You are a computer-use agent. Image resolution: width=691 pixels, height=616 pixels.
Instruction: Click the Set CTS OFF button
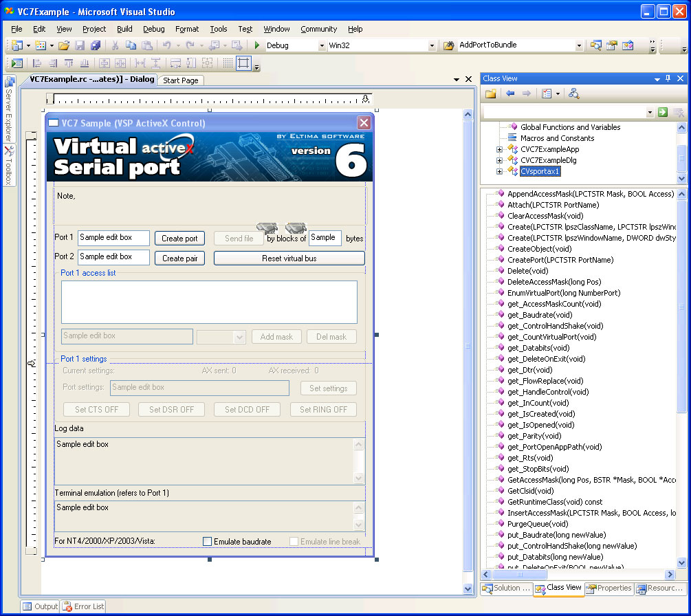(x=96, y=409)
